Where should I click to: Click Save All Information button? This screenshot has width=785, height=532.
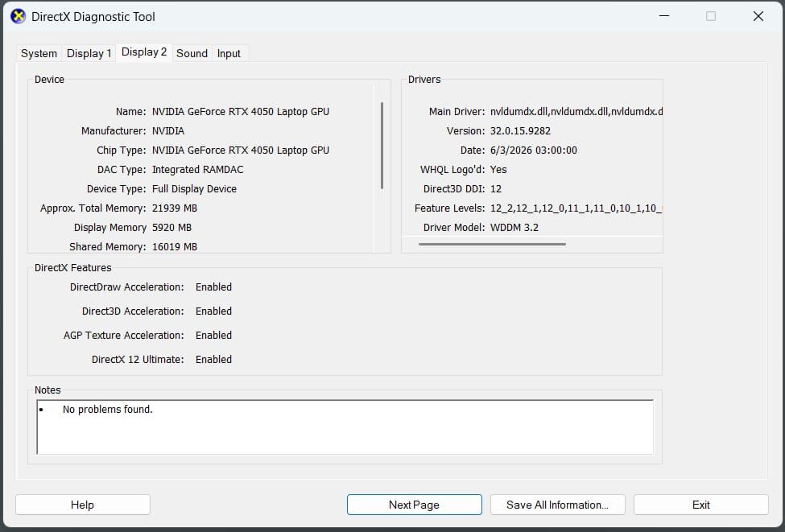click(x=558, y=505)
